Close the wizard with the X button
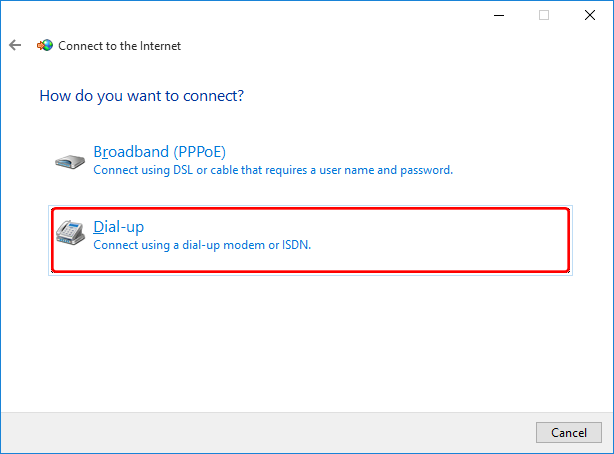Viewport: 614px width, 454px height. [590, 15]
